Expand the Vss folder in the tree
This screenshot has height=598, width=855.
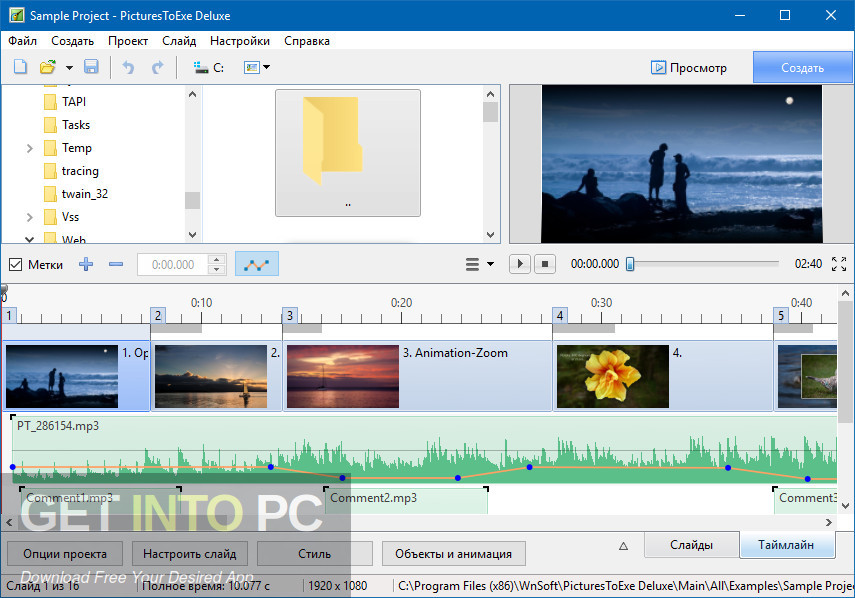[x=30, y=218]
